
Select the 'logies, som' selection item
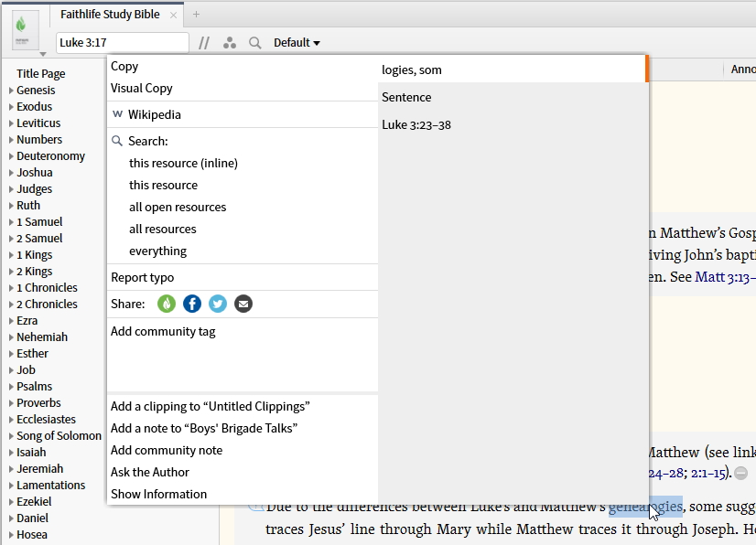(513, 69)
